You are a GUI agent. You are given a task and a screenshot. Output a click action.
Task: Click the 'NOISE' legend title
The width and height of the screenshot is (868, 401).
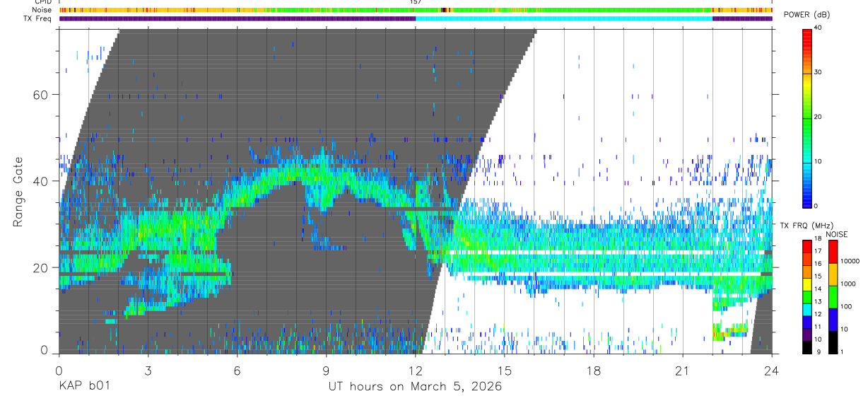click(838, 234)
